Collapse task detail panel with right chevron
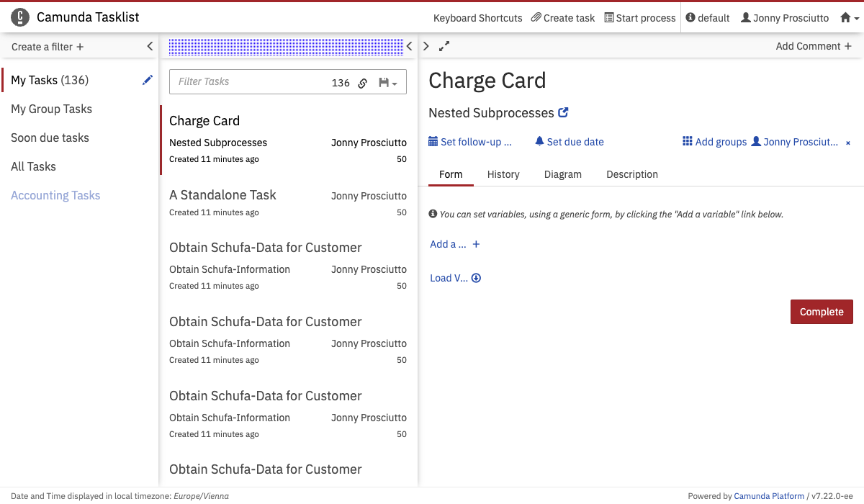The width and height of the screenshot is (864, 504). tap(426, 46)
